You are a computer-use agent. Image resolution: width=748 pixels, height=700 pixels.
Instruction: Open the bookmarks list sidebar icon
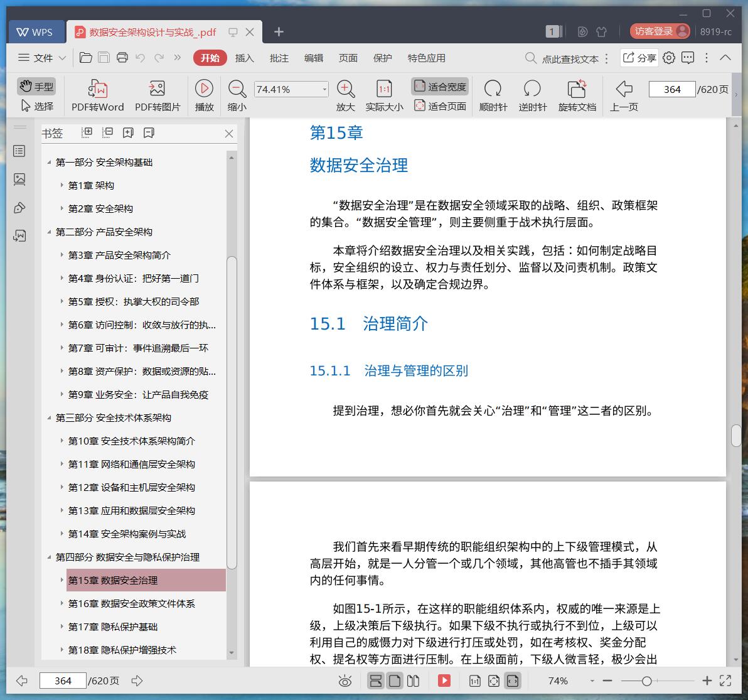pos(19,151)
